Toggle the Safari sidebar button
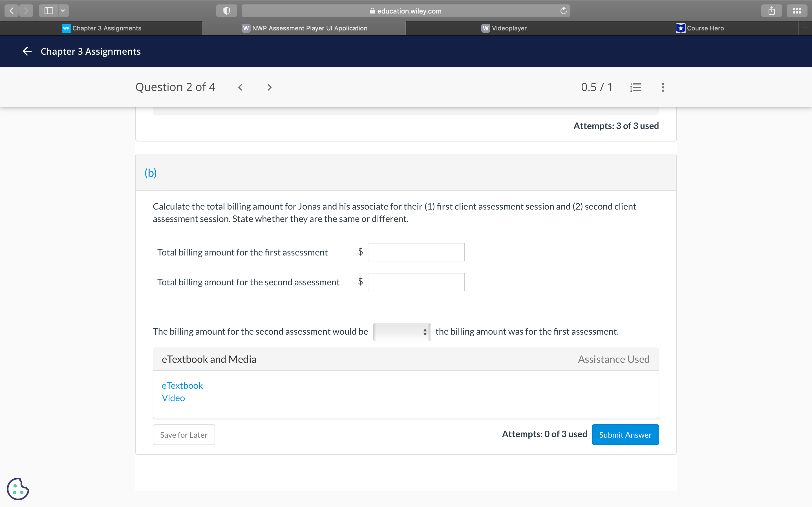This screenshot has width=812, height=507. (49, 11)
